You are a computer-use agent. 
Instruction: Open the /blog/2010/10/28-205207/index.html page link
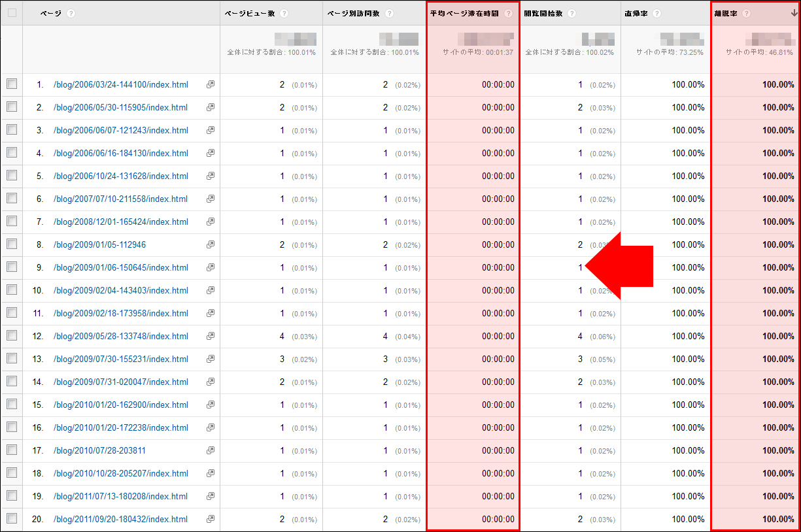point(121,473)
